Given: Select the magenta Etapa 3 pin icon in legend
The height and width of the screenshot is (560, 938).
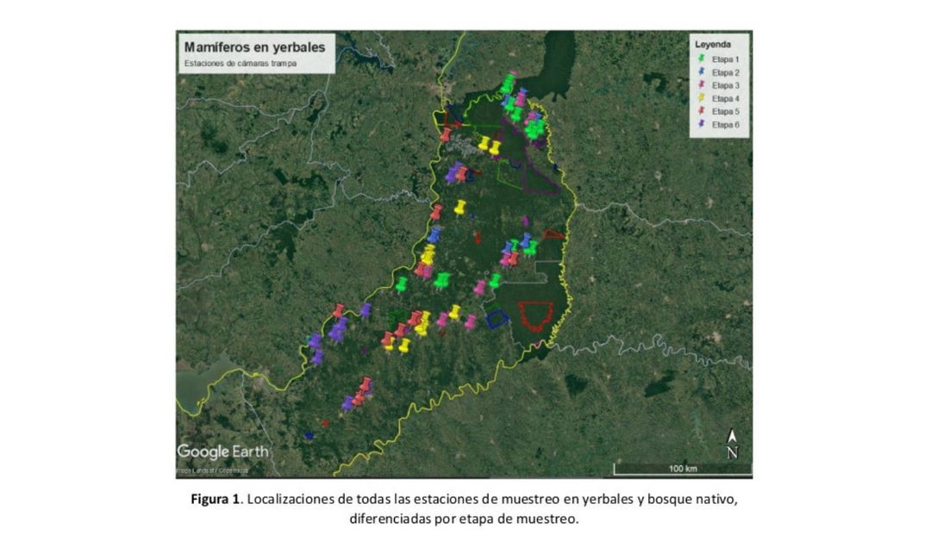Looking at the screenshot, I should [702, 84].
